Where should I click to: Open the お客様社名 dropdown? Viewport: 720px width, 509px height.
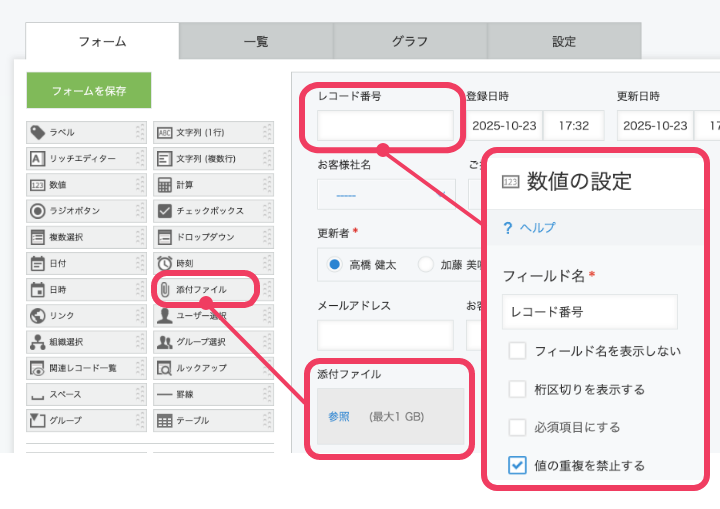point(386,195)
